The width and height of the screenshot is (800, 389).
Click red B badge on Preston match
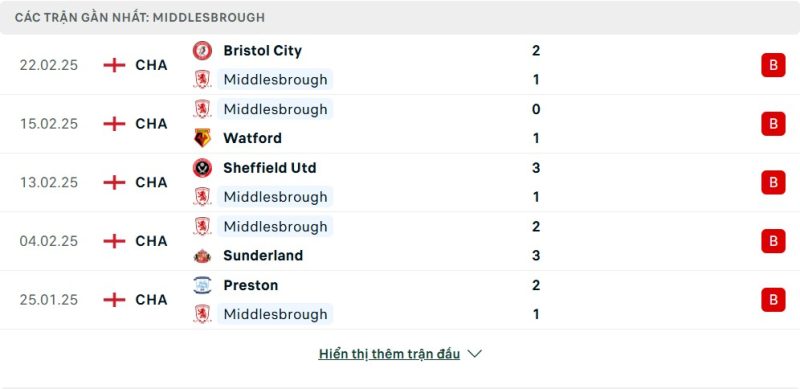tap(773, 300)
